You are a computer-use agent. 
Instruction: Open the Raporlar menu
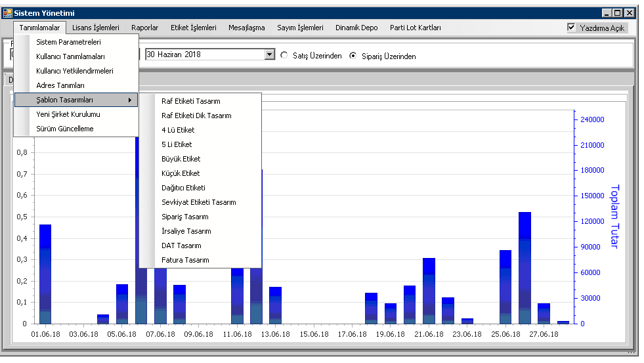pyautogui.click(x=144, y=28)
